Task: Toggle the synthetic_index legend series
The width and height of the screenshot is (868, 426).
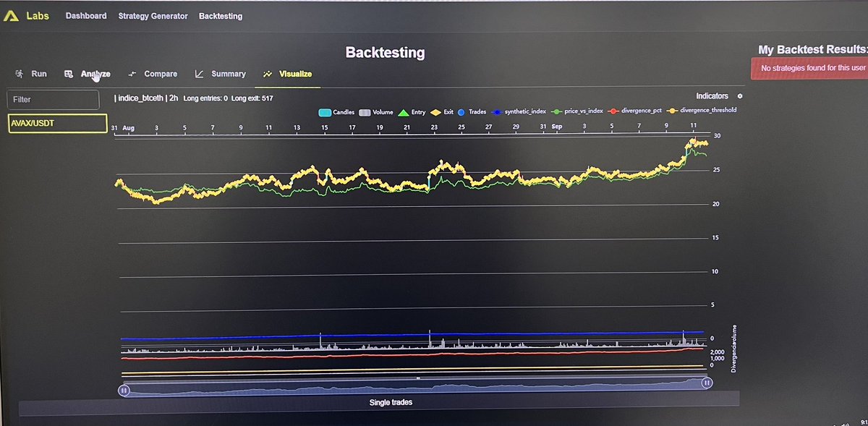Action: pos(519,112)
